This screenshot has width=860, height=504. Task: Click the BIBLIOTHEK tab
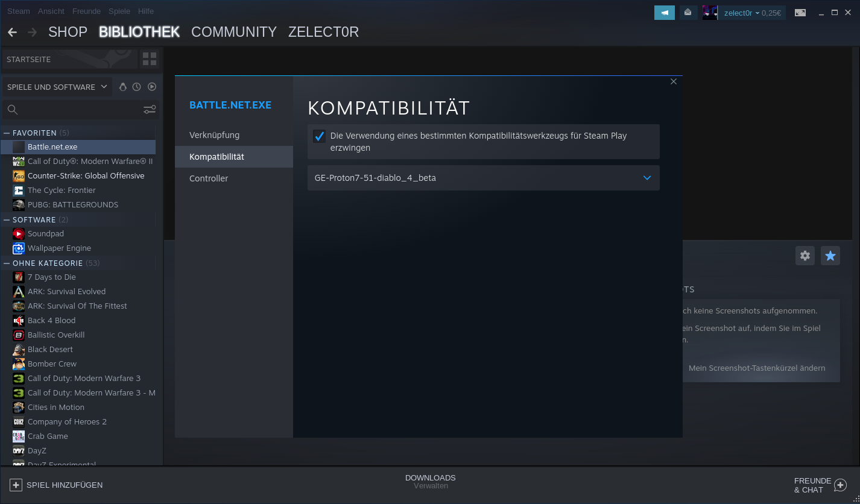139,32
